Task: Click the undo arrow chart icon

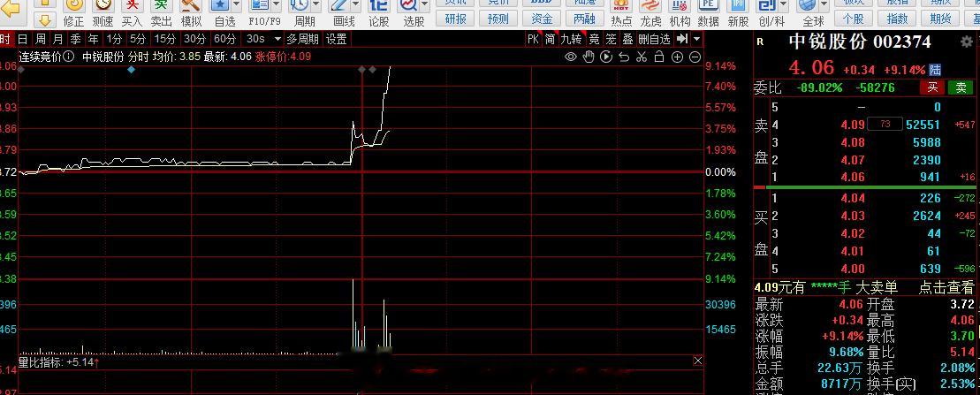Action: 623,57
